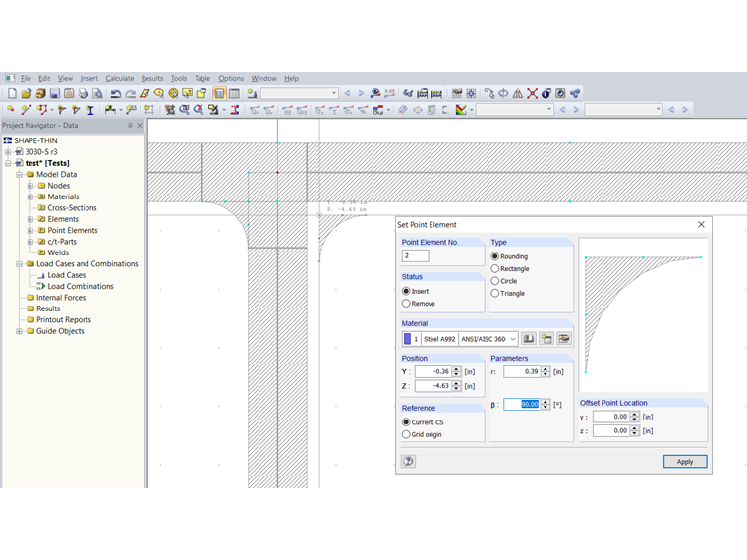
Task: Select the Rounding type radio button
Action: pyautogui.click(x=495, y=256)
